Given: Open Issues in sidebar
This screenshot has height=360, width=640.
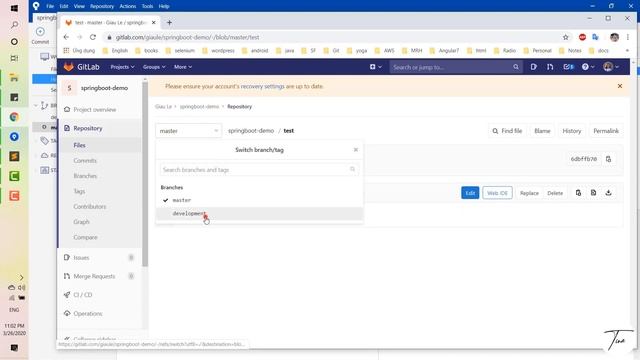Looking at the screenshot, I should 81,258.
